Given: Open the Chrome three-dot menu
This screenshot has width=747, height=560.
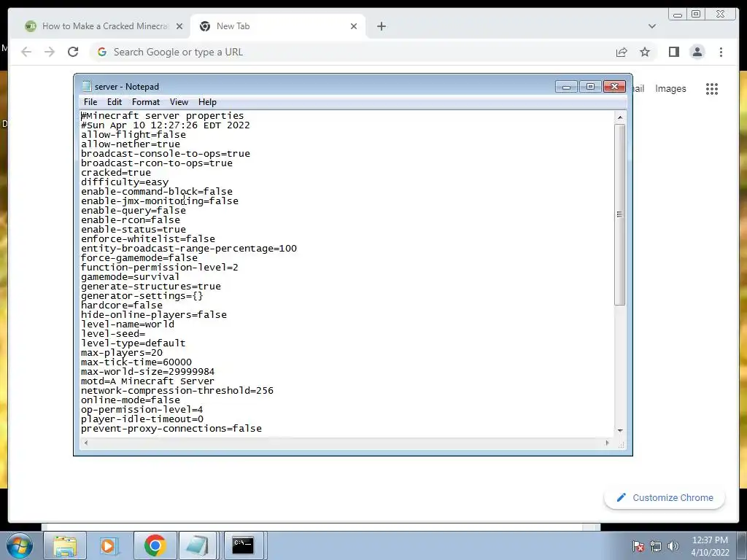Looking at the screenshot, I should point(721,52).
